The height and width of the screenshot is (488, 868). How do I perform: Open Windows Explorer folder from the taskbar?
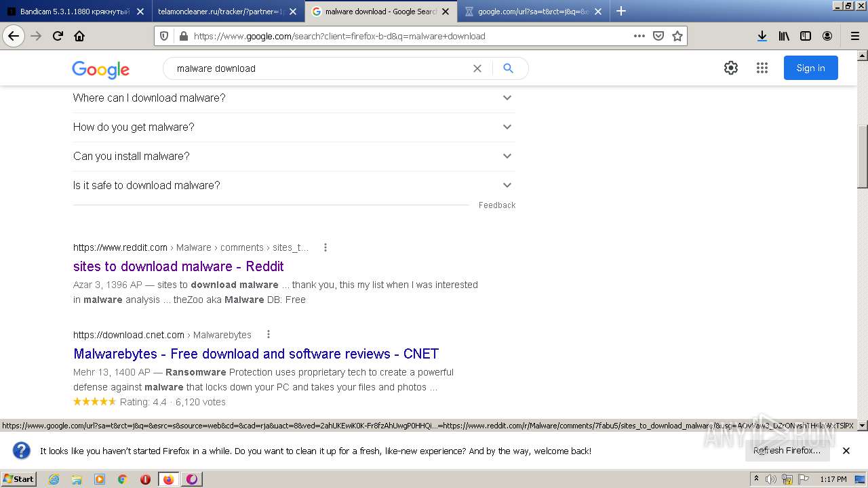77,479
